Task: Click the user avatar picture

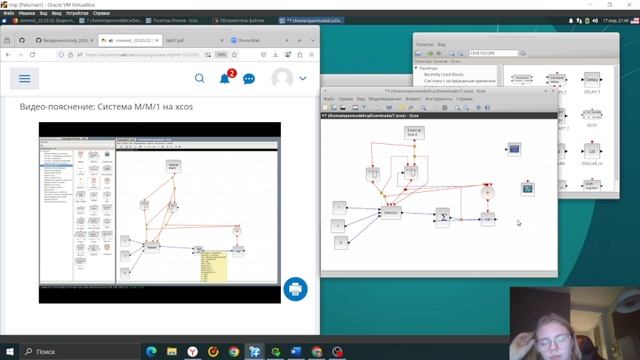Action: [x=282, y=78]
